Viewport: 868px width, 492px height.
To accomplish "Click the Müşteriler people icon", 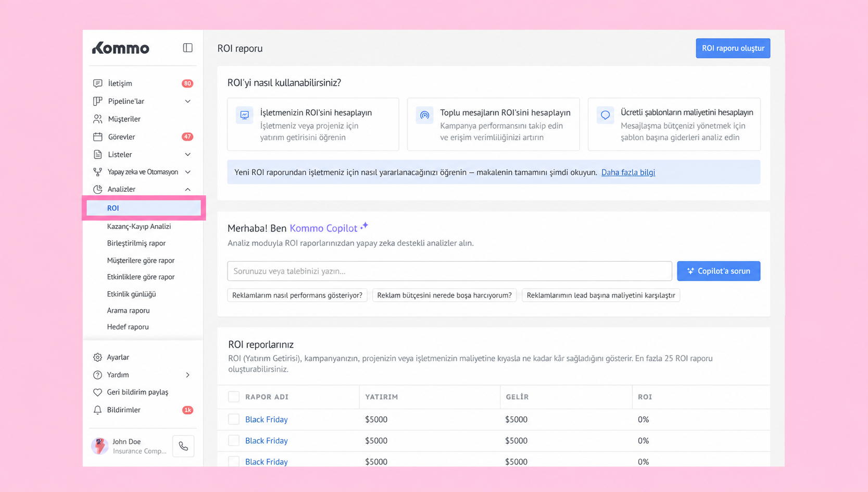I will [x=97, y=119].
